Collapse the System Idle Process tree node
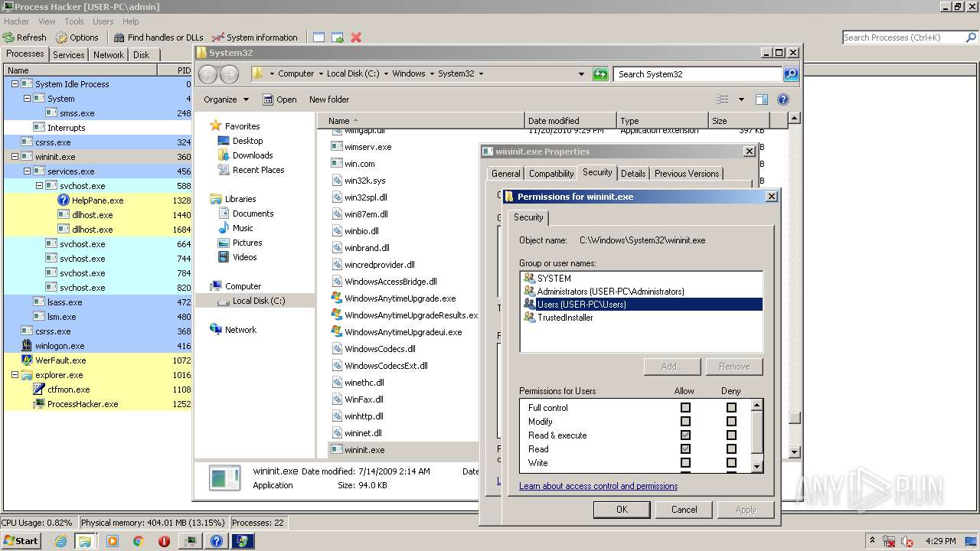The image size is (980, 551). coord(15,84)
